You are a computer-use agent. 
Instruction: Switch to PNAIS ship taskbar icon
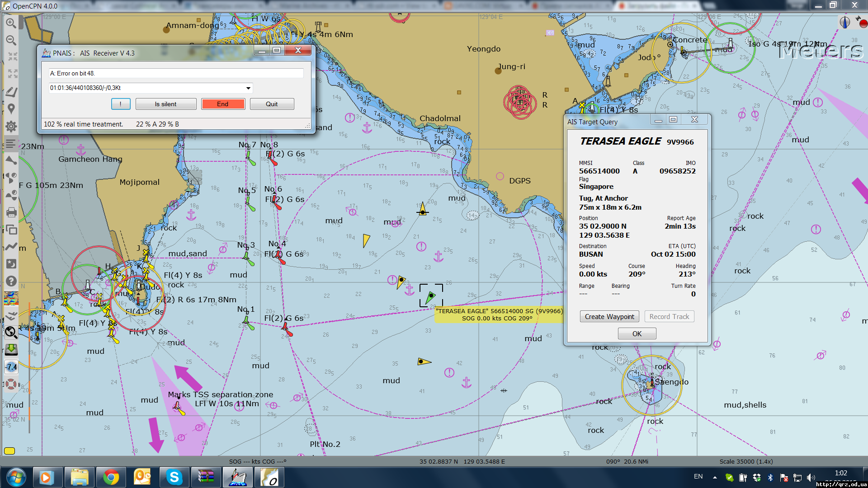click(237, 477)
